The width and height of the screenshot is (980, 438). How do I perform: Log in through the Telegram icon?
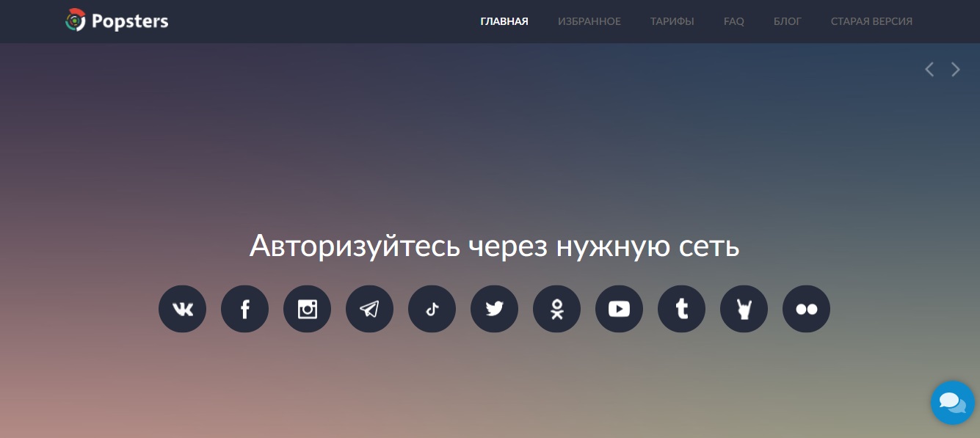pyautogui.click(x=369, y=309)
